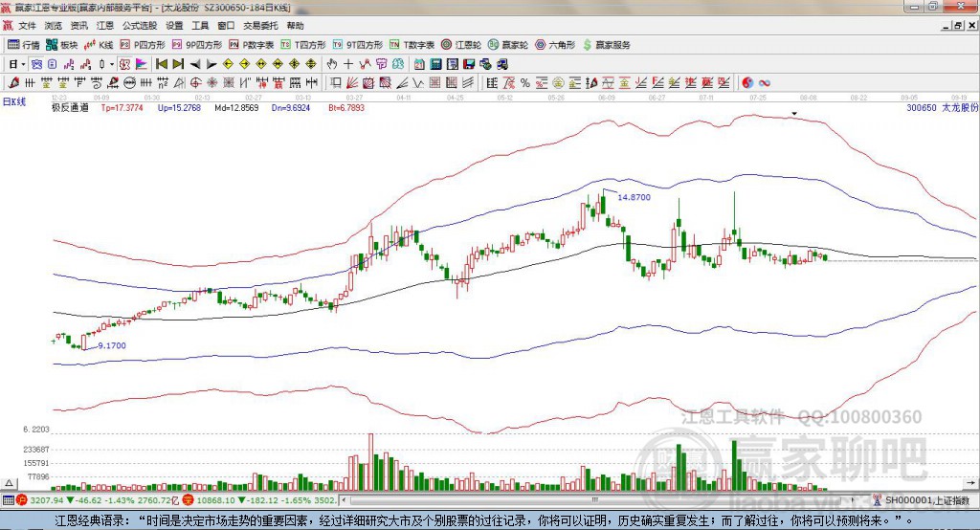Open the 六角形 hexagon tool
This screenshot has height=530, width=980.
coord(555,45)
